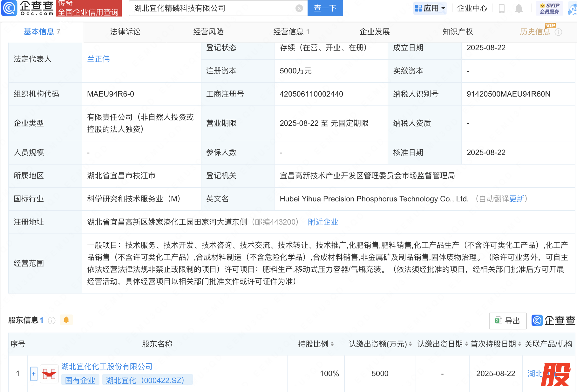This screenshot has height=392, width=577.
Task: Switch to 知识产权 tab
Action: click(458, 32)
